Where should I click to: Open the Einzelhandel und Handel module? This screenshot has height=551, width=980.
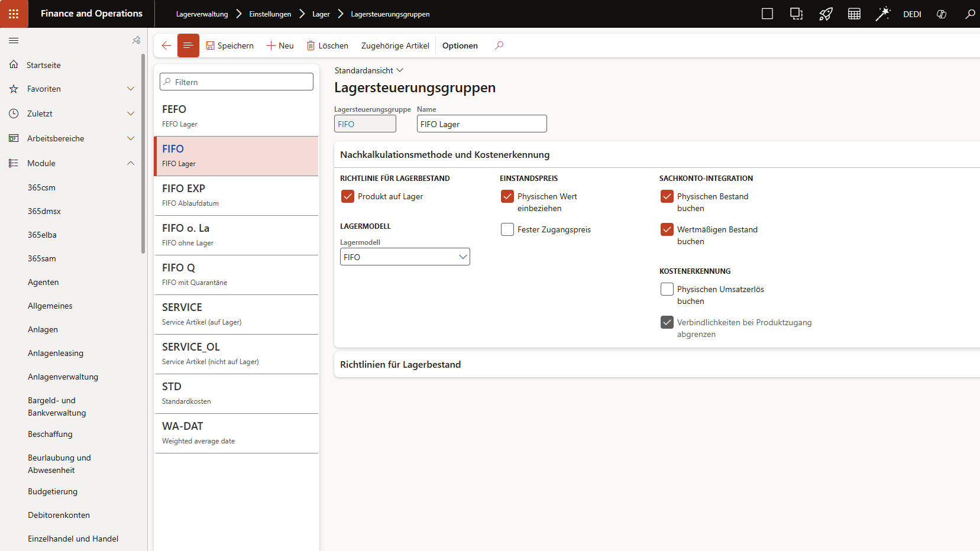pos(73,539)
